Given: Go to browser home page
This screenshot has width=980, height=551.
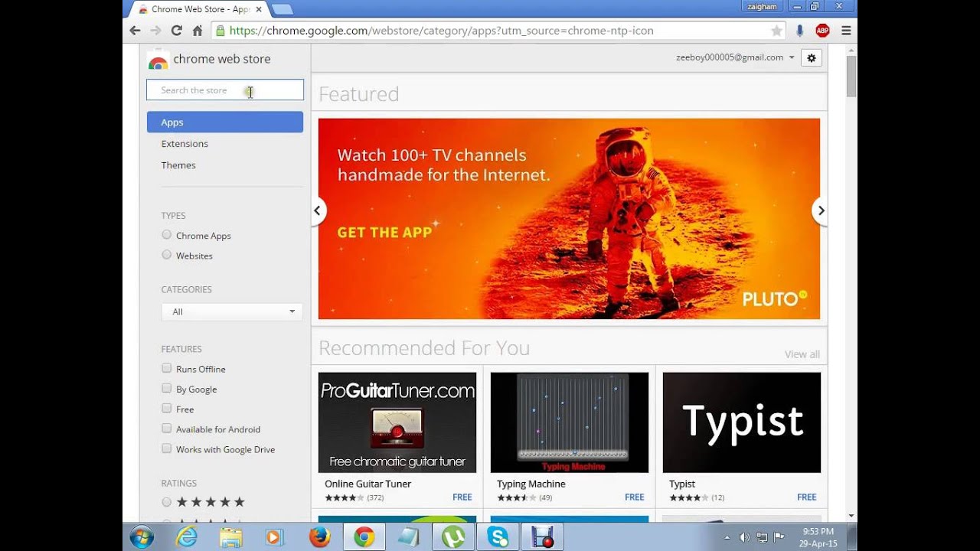Looking at the screenshot, I should pos(197,31).
